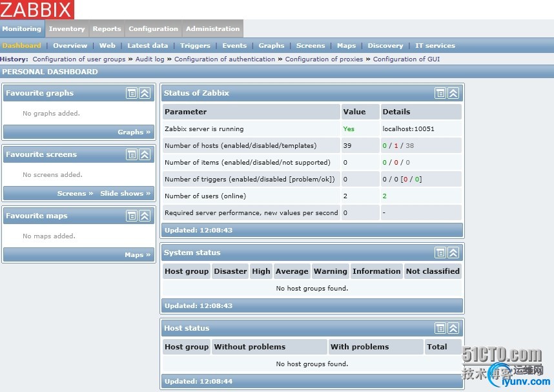This screenshot has height=392, width=554.
Task: Open the Graphs submenu item
Action: tap(271, 46)
